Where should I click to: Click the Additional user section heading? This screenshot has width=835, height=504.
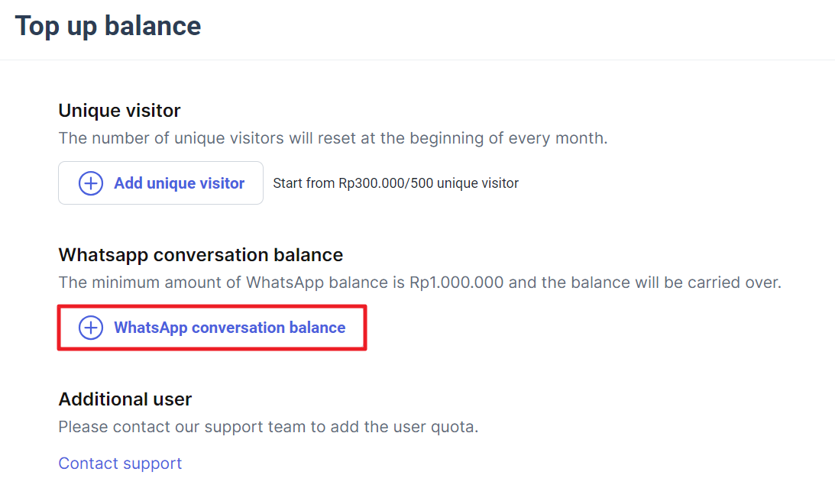tap(125, 399)
